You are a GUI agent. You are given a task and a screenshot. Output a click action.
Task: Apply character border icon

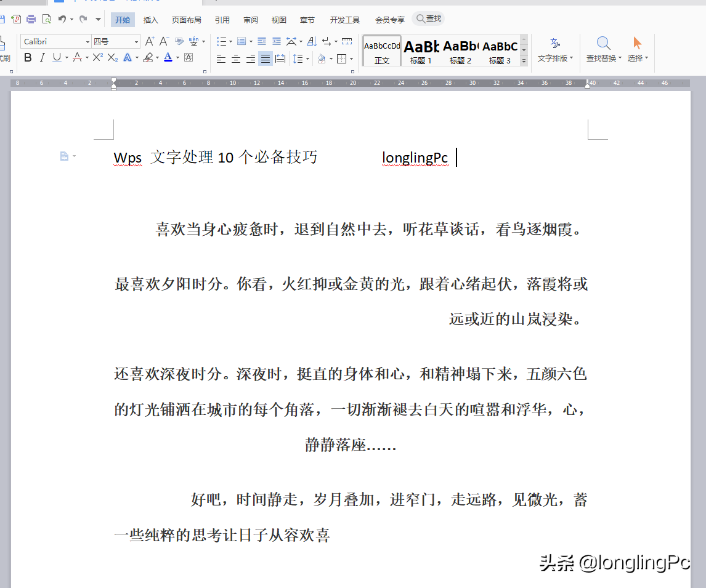pyautogui.click(x=189, y=58)
